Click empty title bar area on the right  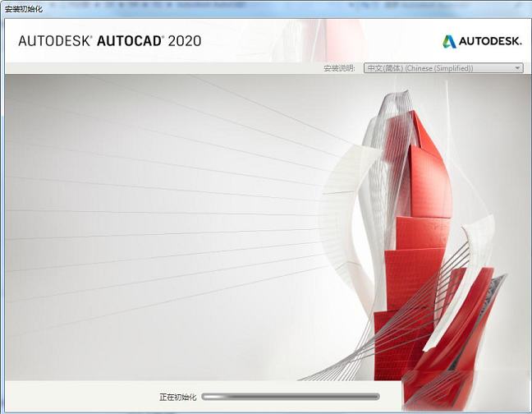(x=328, y=8)
